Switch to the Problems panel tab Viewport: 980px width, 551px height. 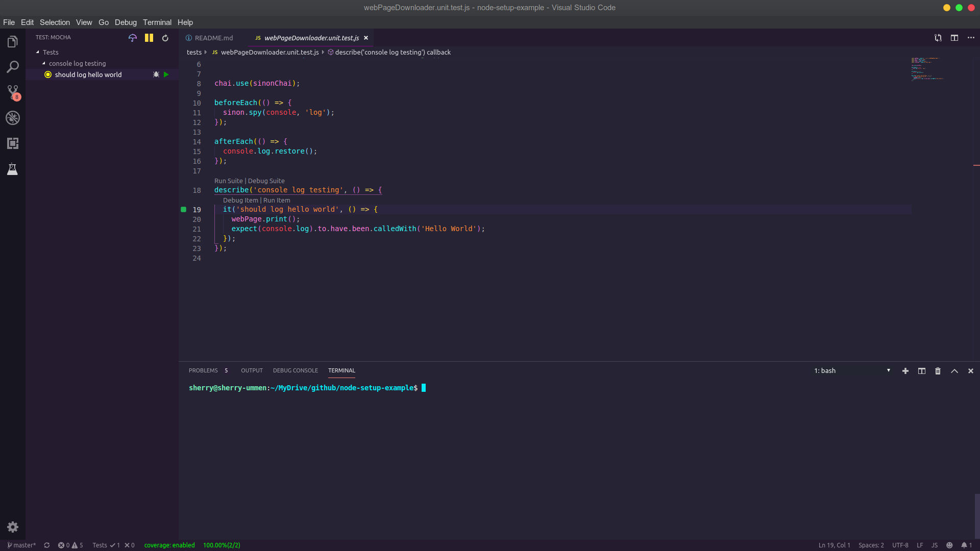tap(203, 371)
